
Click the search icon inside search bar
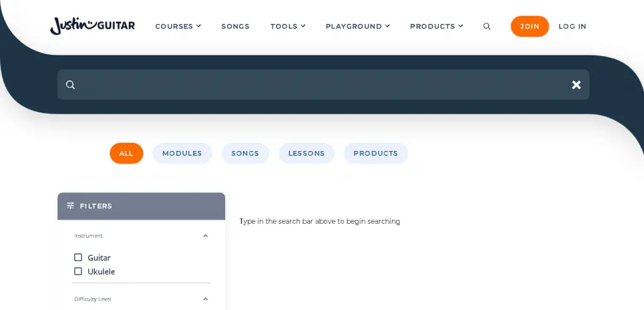coord(70,85)
